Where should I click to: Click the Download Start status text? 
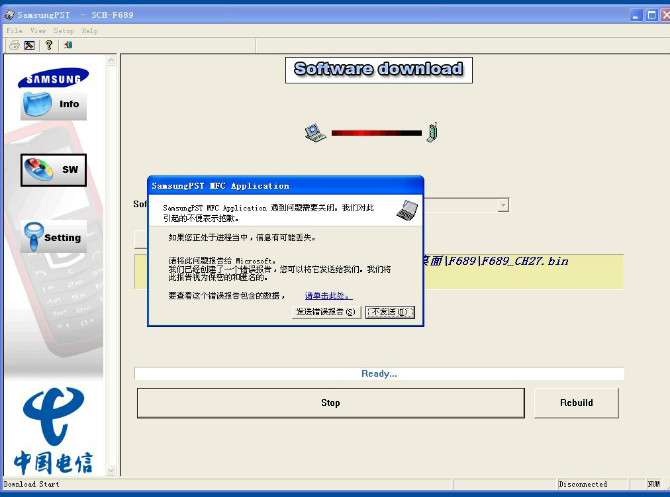(31, 484)
